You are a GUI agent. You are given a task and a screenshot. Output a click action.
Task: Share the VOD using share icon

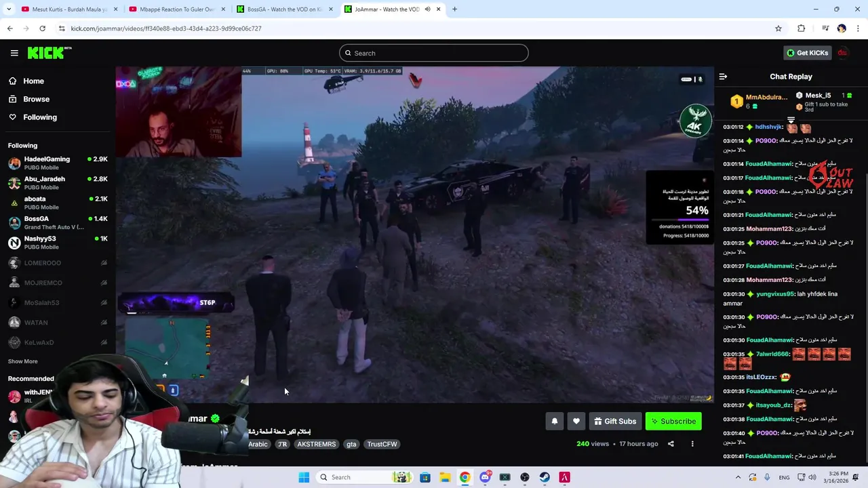[671, 444]
